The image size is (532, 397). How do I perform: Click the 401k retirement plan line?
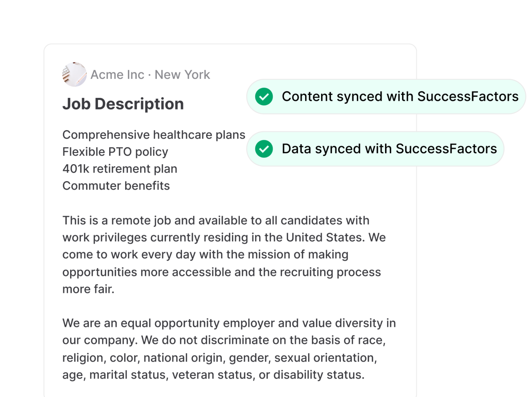click(x=120, y=169)
